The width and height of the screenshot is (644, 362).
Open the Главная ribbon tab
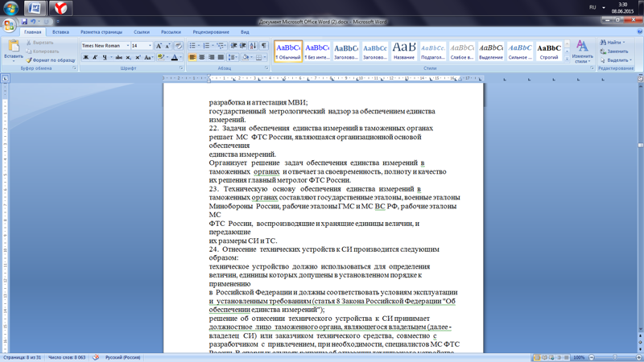(32, 32)
